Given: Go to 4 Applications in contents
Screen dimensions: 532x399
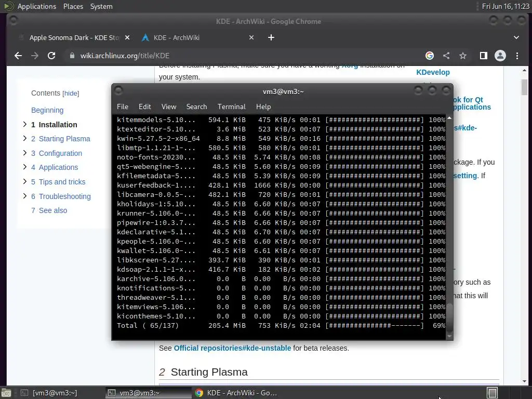Looking at the screenshot, I should click(55, 167).
